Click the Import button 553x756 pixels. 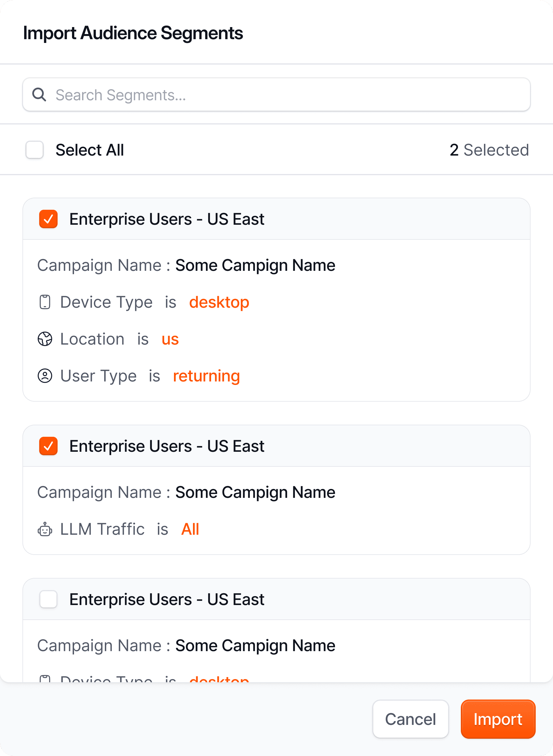tap(498, 719)
